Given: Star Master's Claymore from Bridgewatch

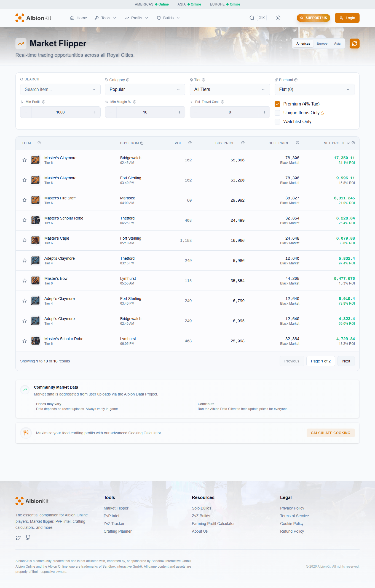Looking at the screenshot, I should tap(25, 160).
